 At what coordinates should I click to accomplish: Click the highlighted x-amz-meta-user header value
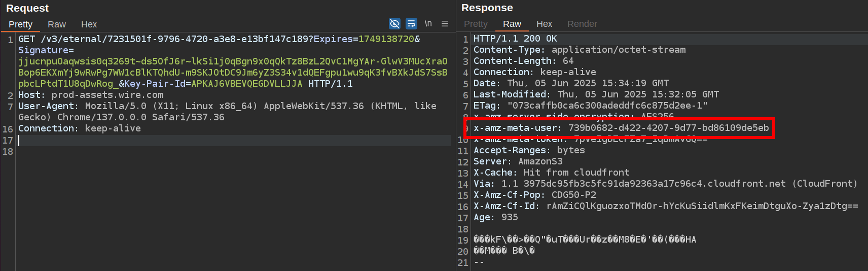(x=668, y=128)
